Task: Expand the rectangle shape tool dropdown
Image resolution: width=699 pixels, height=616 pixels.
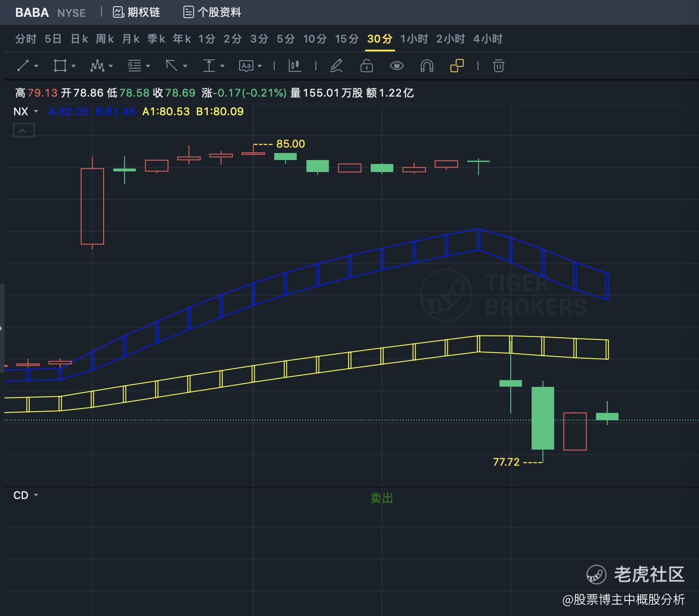Action: click(74, 66)
